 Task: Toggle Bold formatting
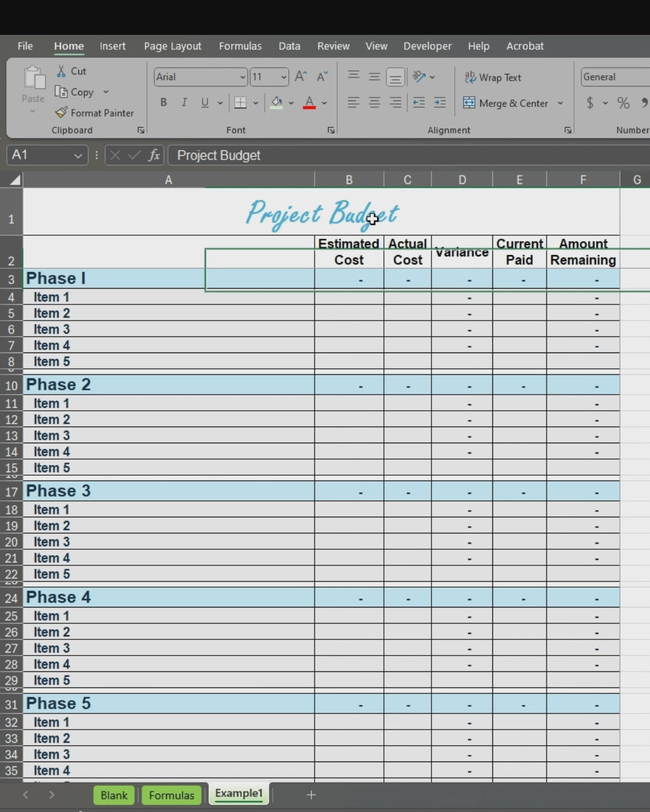(x=163, y=103)
